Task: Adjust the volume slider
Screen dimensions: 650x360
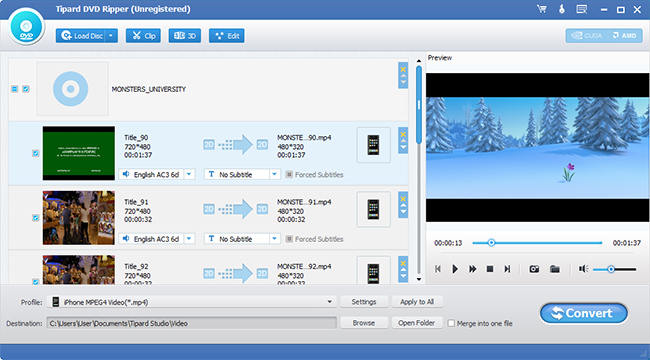Action: (614, 270)
